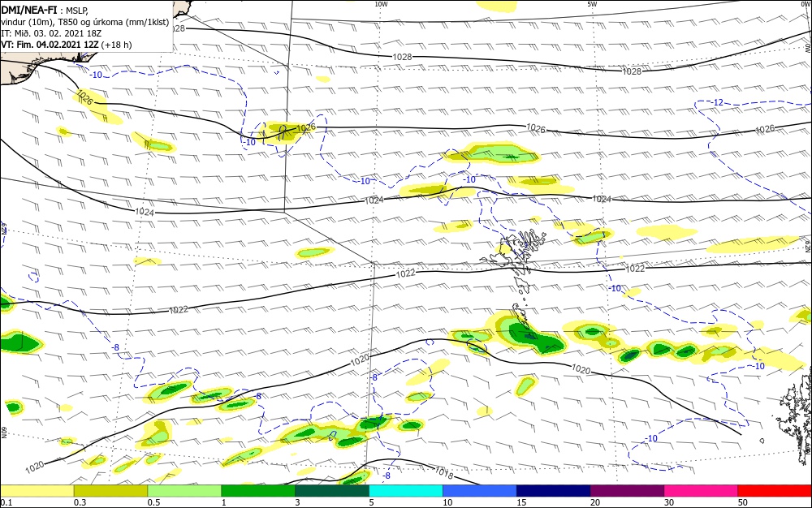Click the legend scale value '50'
This screenshot has width=812, height=508.
pos(743,502)
